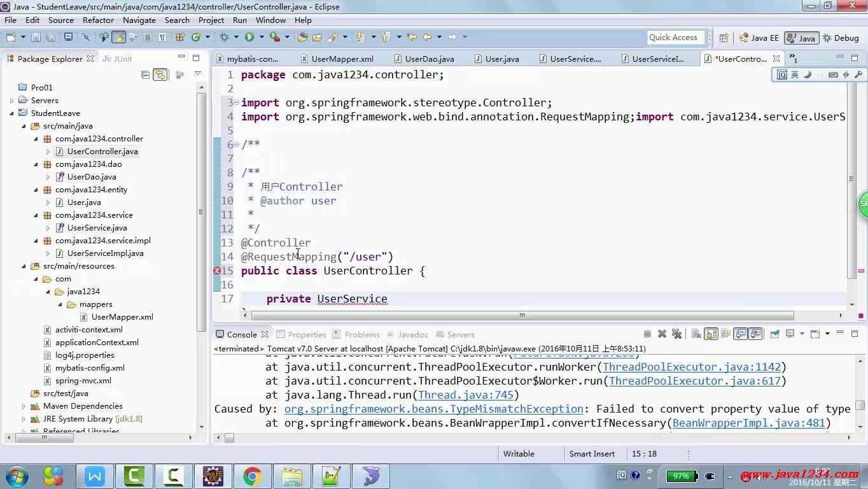
Task: Click the Save toolbar icon
Action: coord(36,37)
